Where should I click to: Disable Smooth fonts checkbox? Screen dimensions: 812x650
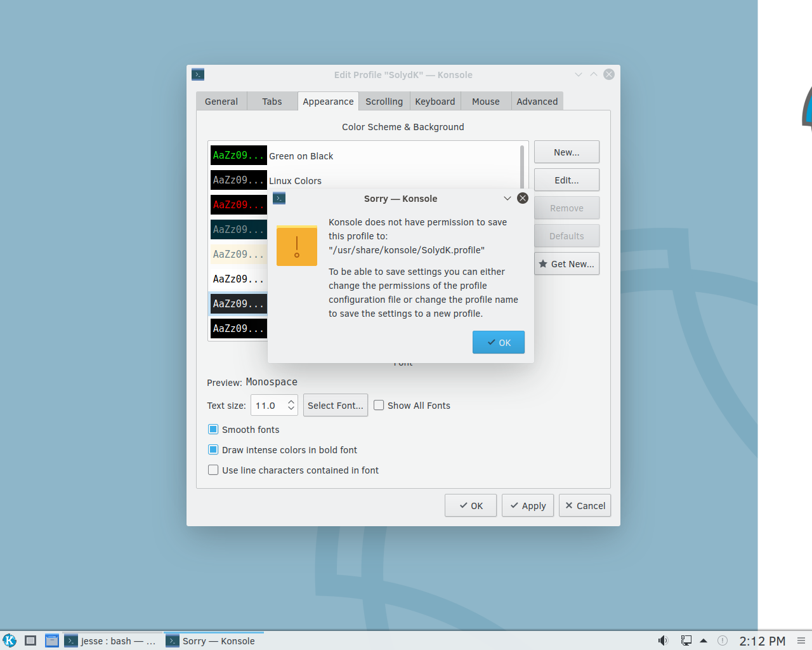coord(213,429)
